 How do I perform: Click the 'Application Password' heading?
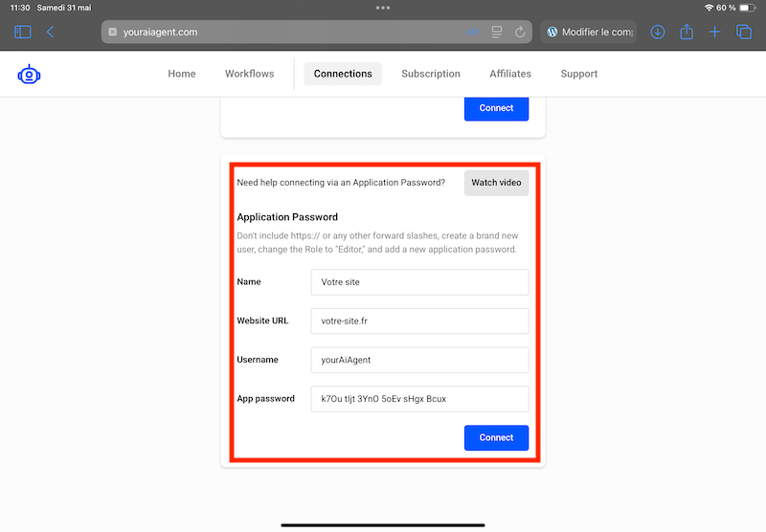click(287, 217)
